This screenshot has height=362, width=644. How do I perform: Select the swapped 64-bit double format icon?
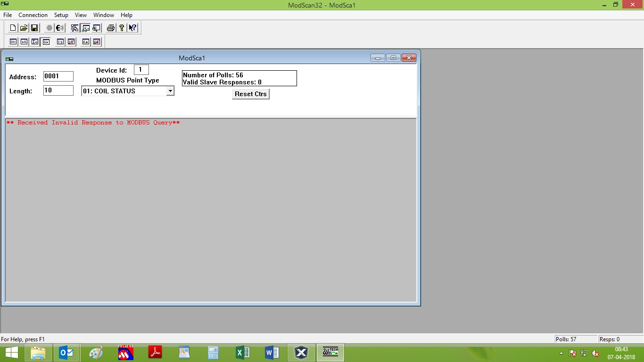pos(97,42)
